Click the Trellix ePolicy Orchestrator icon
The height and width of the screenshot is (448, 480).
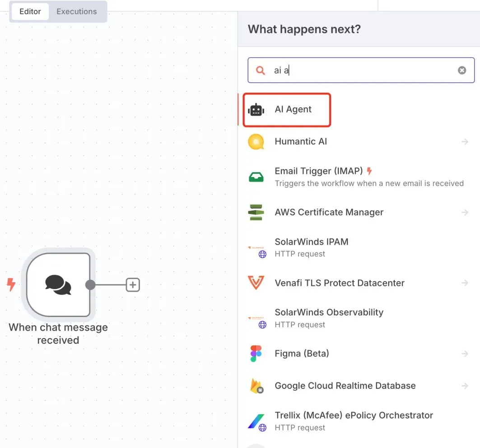[x=257, y=422]
